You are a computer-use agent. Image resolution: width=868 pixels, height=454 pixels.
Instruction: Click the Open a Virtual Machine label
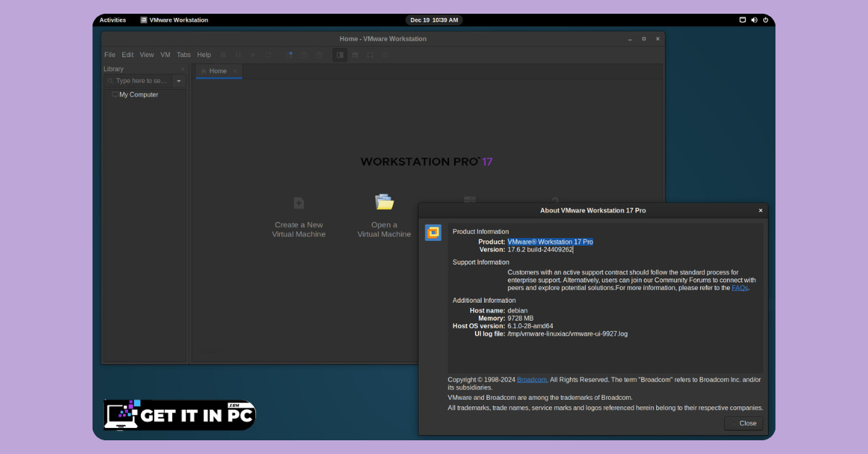(384, 230)
